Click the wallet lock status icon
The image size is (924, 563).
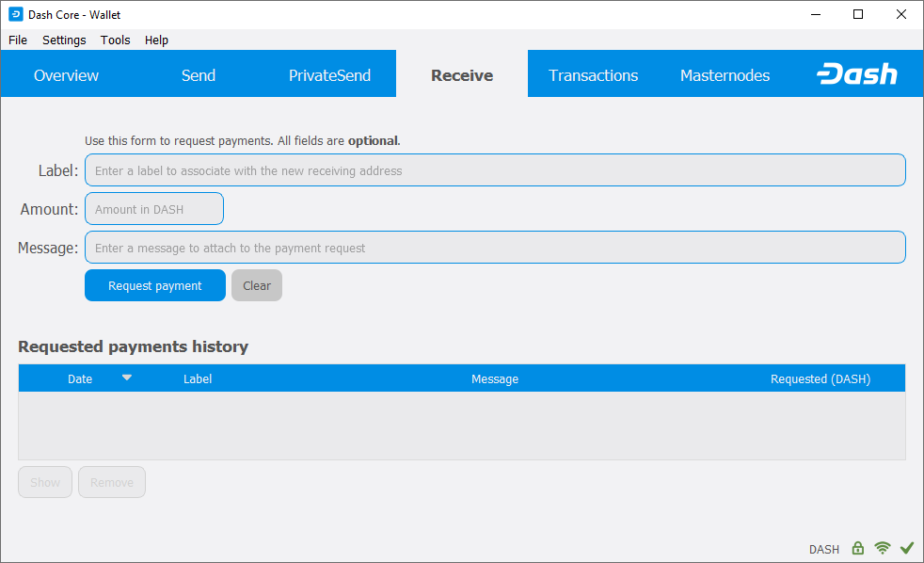[x=858, y=548]
